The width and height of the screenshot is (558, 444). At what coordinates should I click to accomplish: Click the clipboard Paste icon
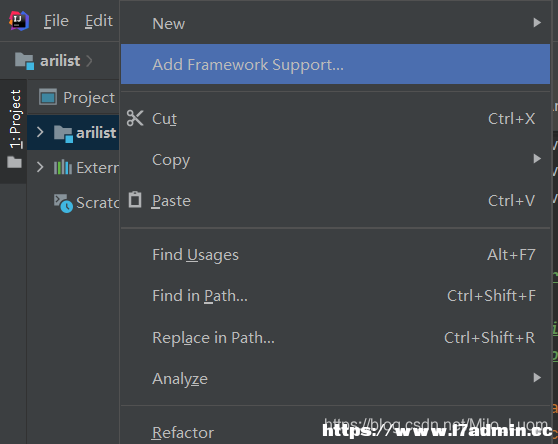135,200
